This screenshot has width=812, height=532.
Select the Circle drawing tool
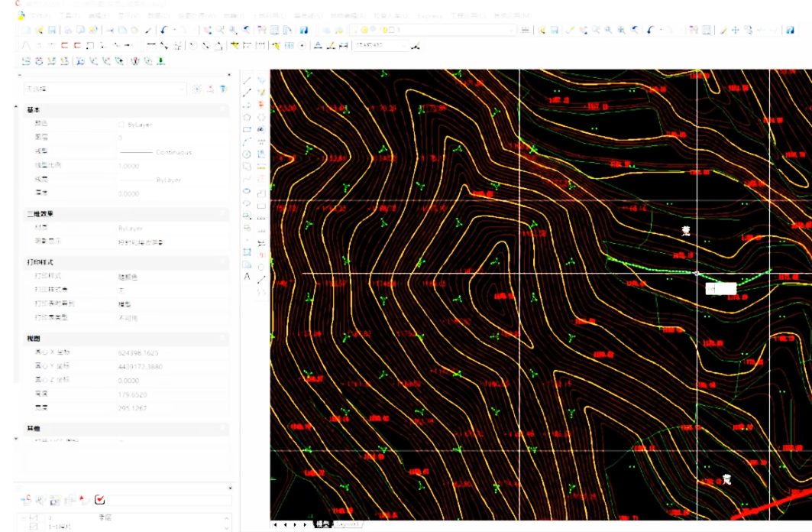click(247, 154)
